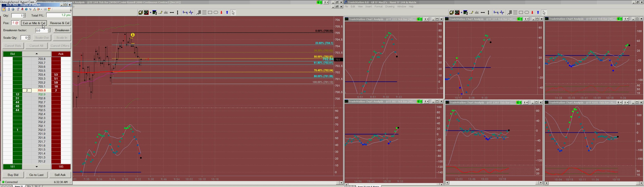The height and width of the screenshot is (187, 644).
Task: Click the red down arrow tool in left toolbar
Action: click(221, 13)
